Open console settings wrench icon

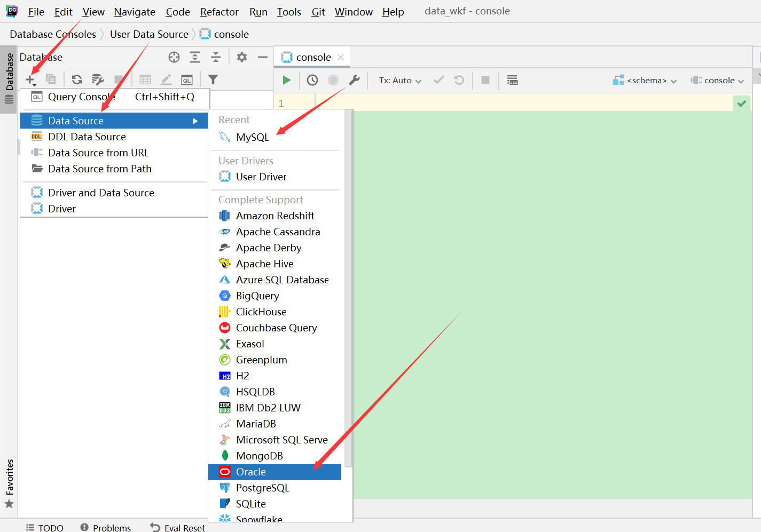tap(354, 80)
